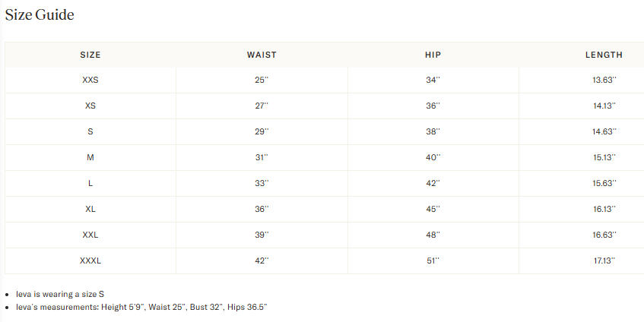
Task: Click the 25" waist value for XXS
Action: (x=262, y=80)
